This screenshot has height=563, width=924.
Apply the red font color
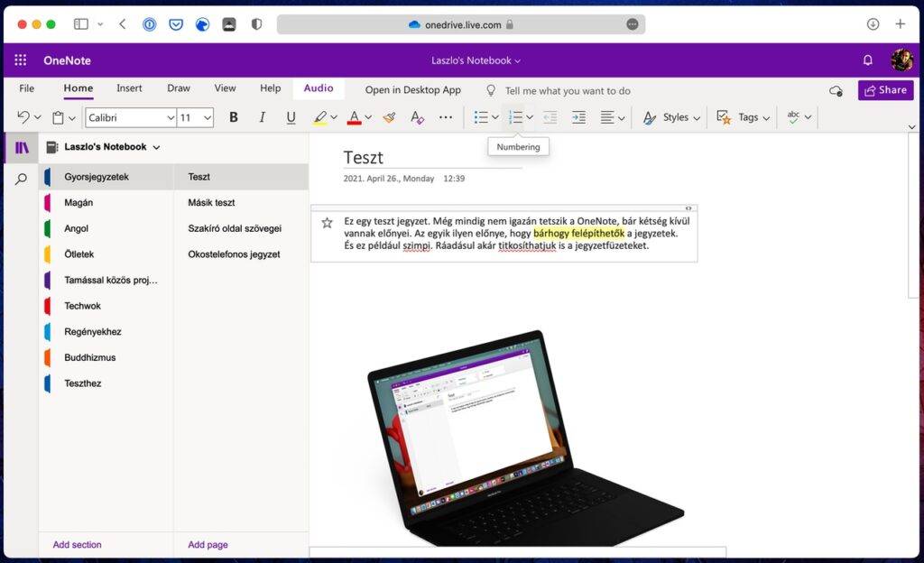tap(354, 117)
